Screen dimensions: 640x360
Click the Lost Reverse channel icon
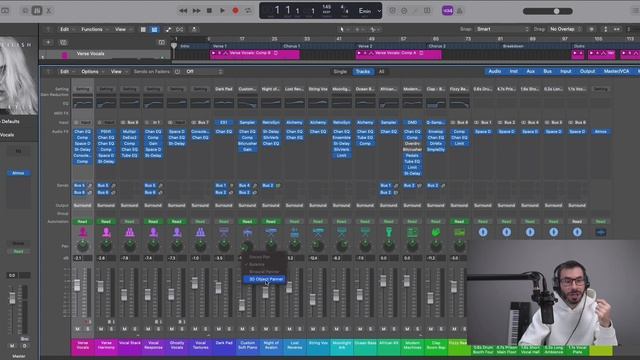pyautogui.click(x=294, y=232)
